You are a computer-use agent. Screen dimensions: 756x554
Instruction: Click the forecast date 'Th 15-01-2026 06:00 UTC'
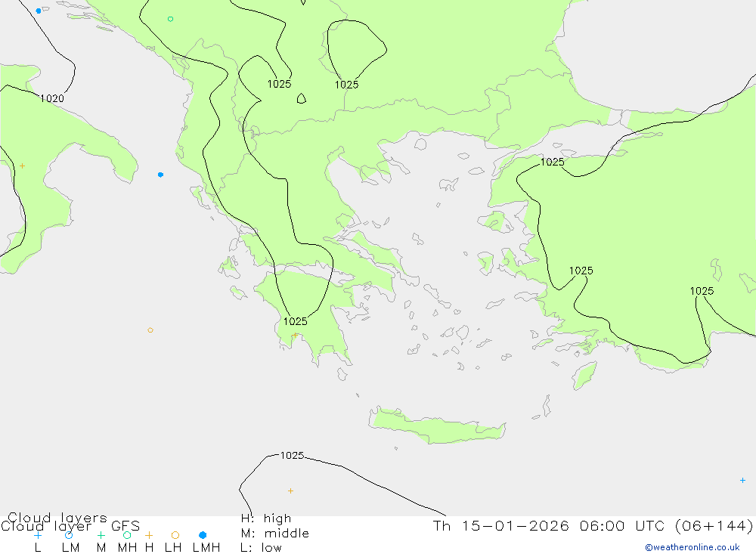click(549, 525)
